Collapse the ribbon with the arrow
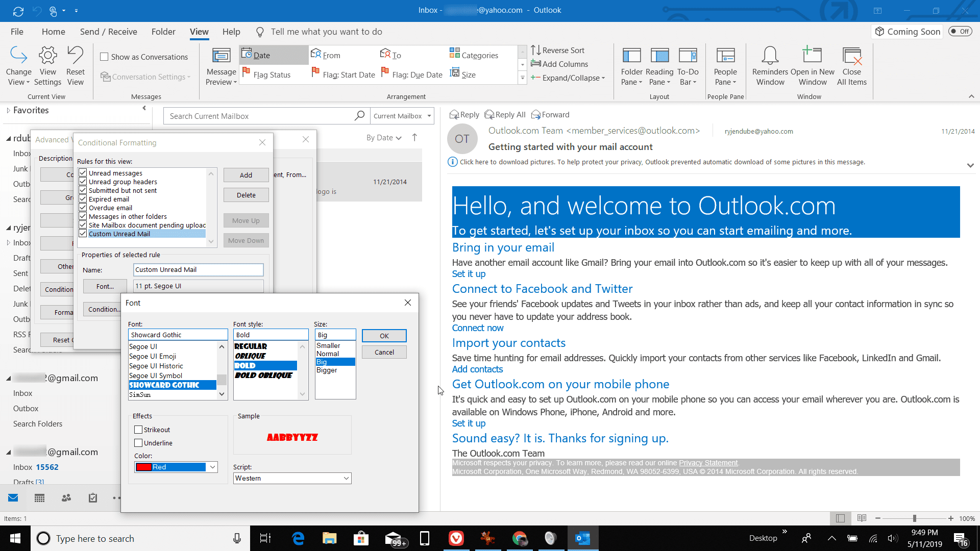This screenshot has width=980, height=551. pyautogui.click(x=971, y=96)
